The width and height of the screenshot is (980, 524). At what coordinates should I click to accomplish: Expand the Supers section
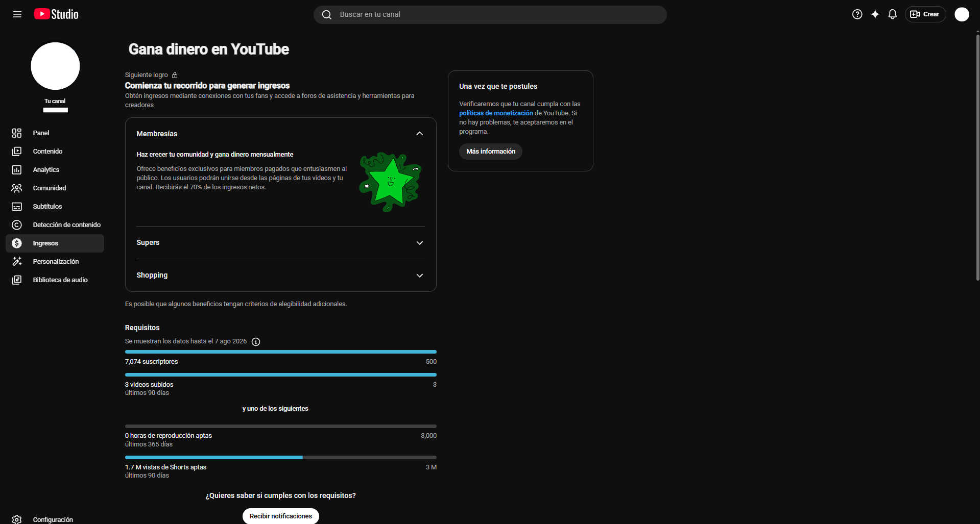pyautogui.click(x=420, y=243)
